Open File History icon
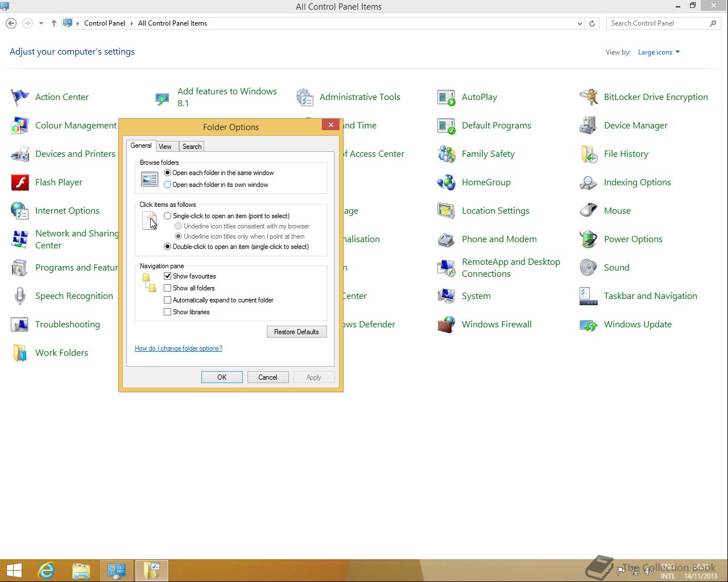 click(x=589, y=154)
